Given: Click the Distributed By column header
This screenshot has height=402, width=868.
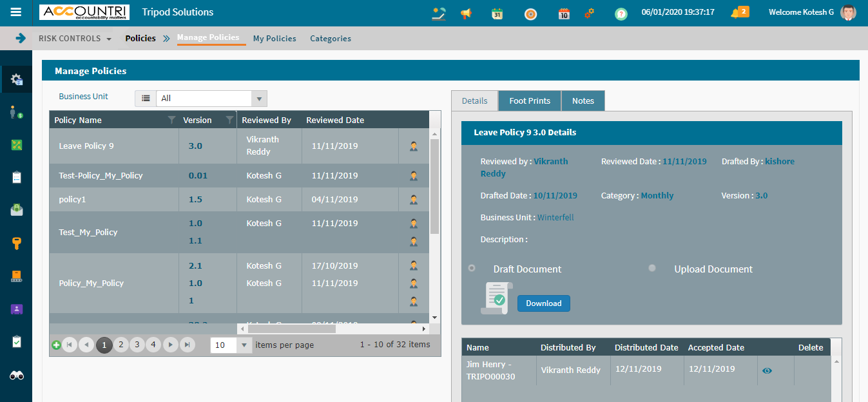Looking at the screenshot, I should (568, 347).
